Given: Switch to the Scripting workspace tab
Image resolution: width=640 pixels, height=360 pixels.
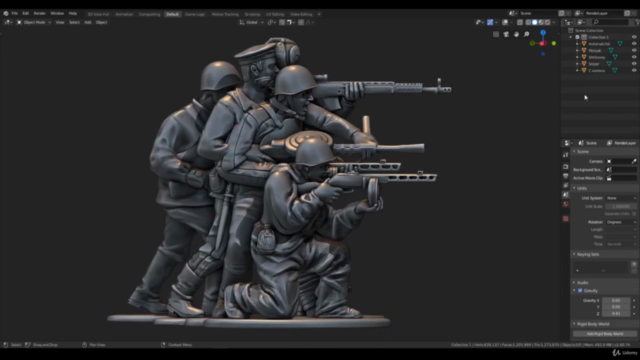Looking at the screenshot, I should click(252, 14).
